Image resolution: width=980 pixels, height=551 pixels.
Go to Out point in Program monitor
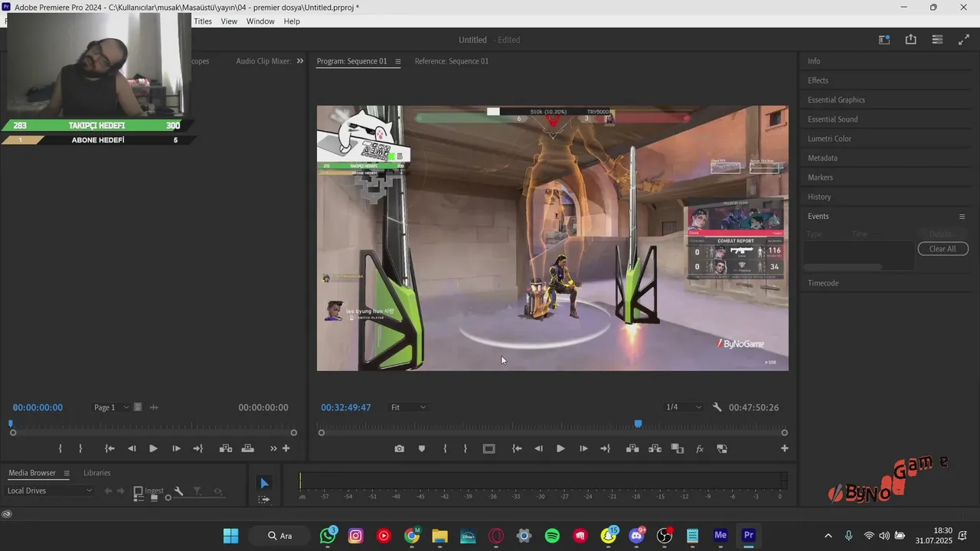tap(605, 449)
